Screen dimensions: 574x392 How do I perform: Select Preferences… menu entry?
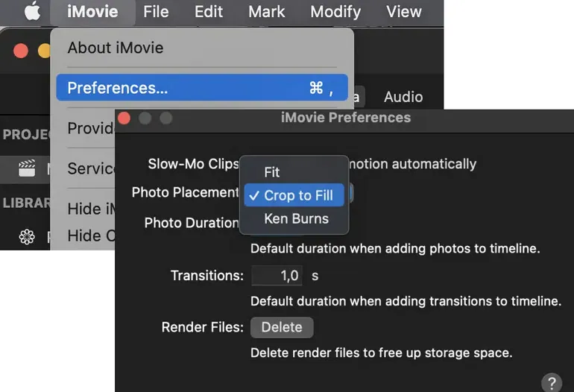(x=202, y=87)
